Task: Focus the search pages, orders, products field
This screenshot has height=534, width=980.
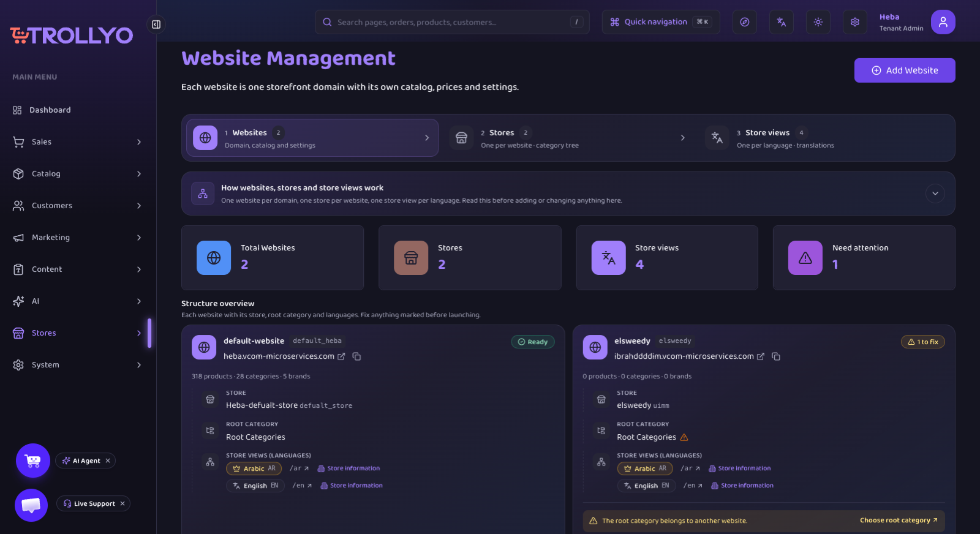Action: click(452, 22)
